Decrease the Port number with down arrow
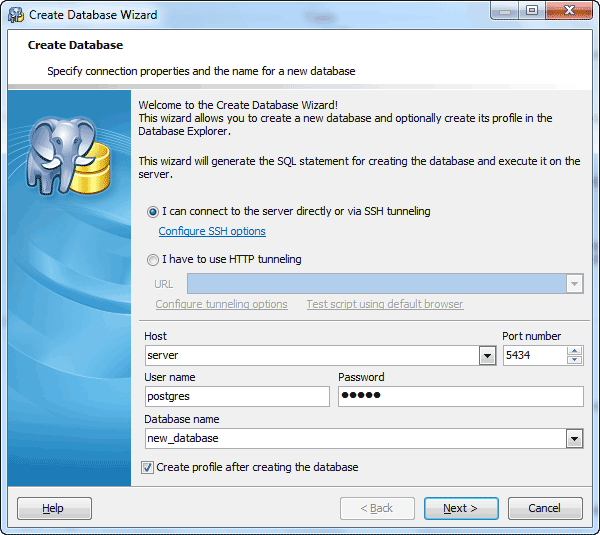600x535 pixels. (574, 360)
